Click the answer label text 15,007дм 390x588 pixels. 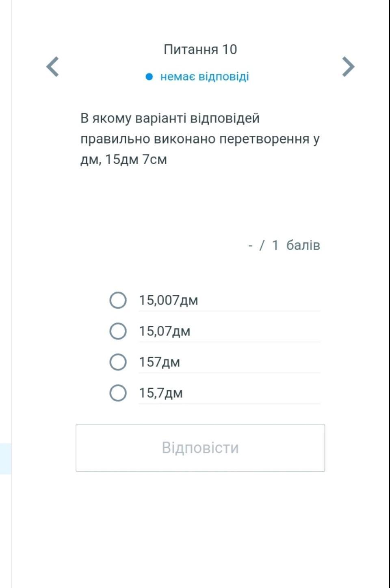[x=168, y=300]
